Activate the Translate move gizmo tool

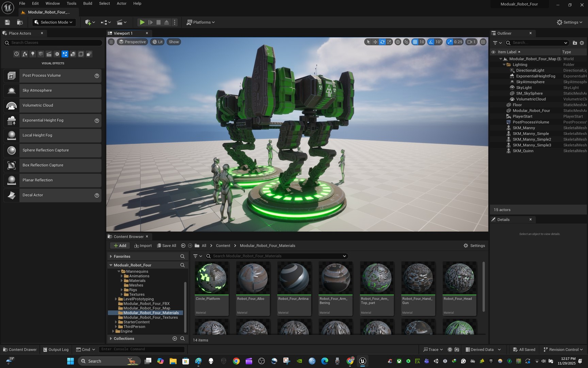tap(375, 42)
